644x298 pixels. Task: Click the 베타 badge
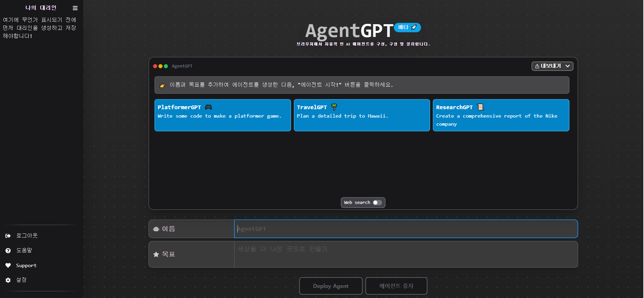tap(407, 27)
